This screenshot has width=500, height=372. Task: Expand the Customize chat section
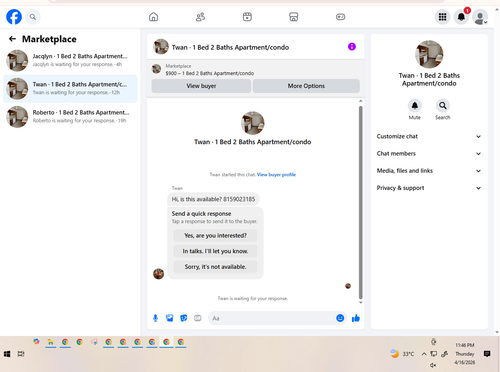[x=429, y=136]
